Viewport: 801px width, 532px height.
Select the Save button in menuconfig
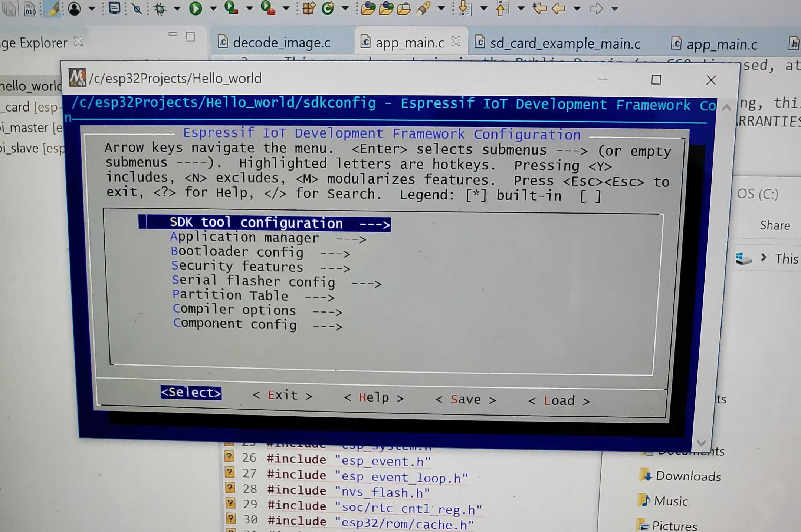pyautogui.click(x=466, y=399)
